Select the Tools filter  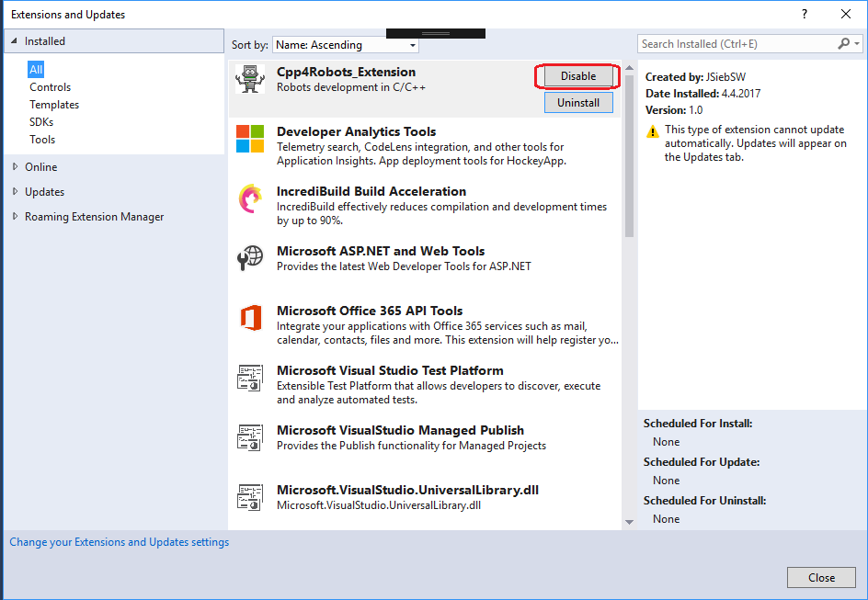(42, 140)
